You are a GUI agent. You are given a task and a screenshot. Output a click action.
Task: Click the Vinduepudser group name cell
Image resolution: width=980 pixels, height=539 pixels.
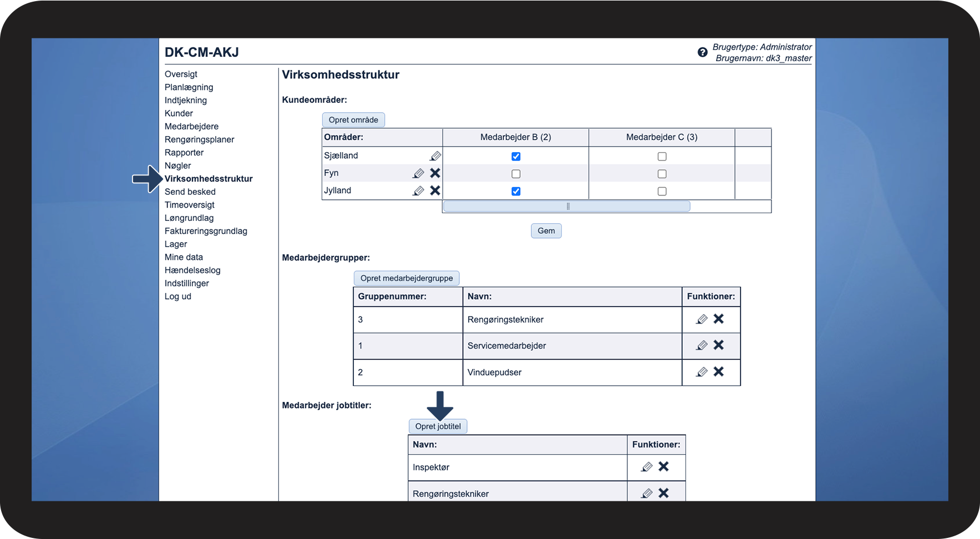[x=572, y=372]
